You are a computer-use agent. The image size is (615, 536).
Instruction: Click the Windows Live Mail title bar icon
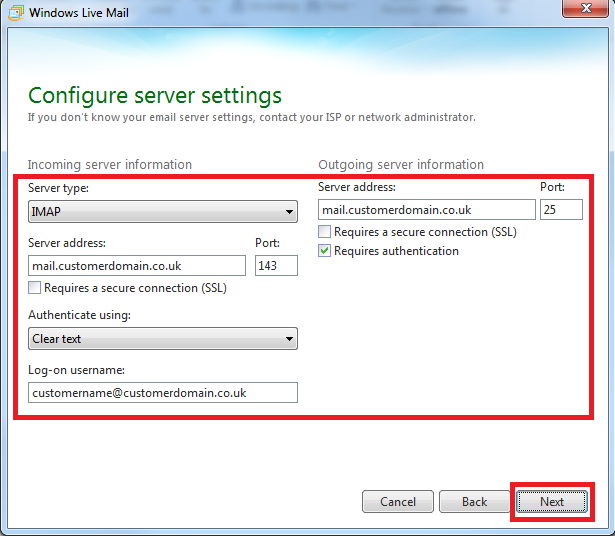[x=13, y=12]
